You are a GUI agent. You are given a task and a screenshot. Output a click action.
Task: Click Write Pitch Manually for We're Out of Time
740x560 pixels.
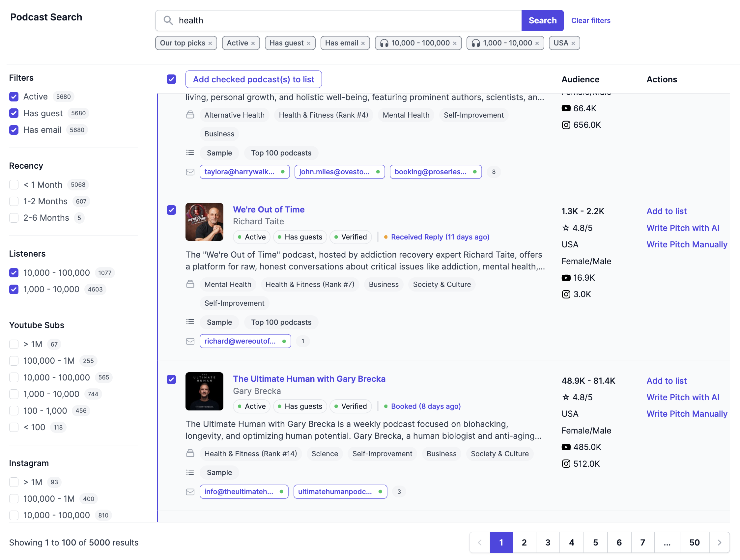point(687,244)
